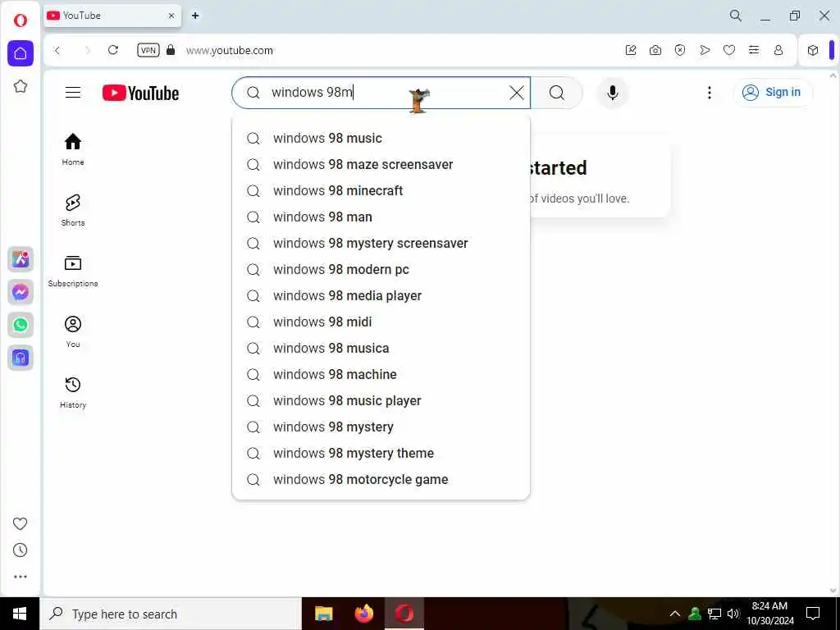The width and height of the screenshot is (840, 630).
Task: Click the YouTube logo
Action: pyautogui.click(x=140, y=93)
